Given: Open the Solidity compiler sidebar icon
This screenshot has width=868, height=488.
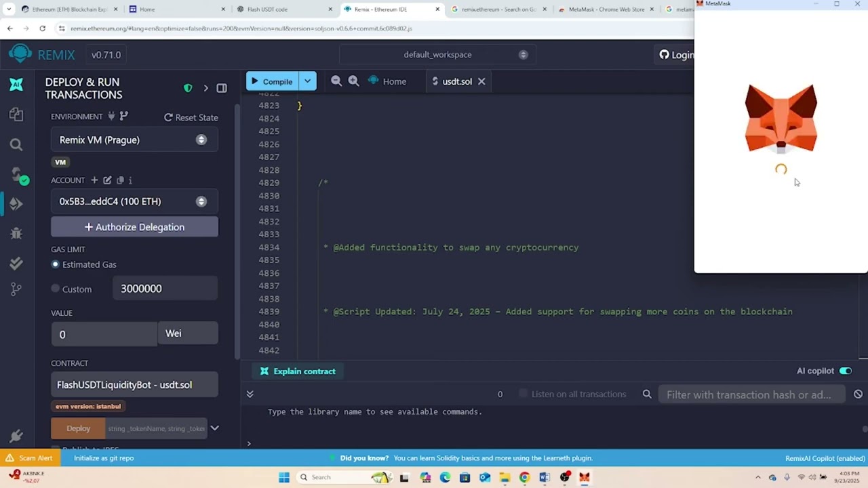Looking at the screenshot, I should 18,175.
